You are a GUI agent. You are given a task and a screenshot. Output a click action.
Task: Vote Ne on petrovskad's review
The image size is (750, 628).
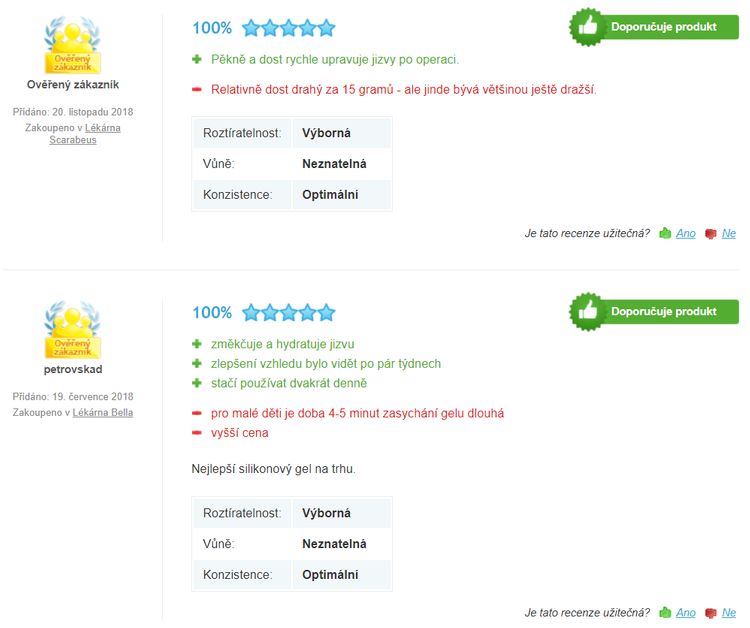pos(728,613)
